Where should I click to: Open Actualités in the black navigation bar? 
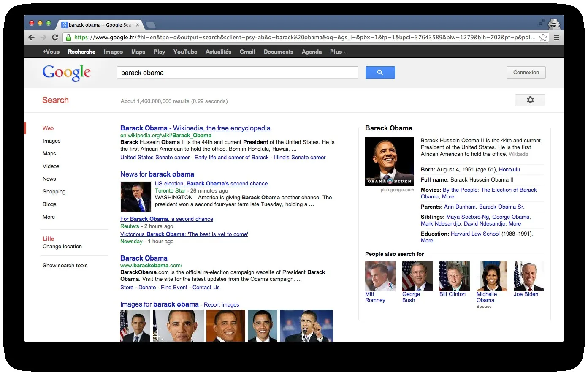pyautogui.click(x=218, y=52)
